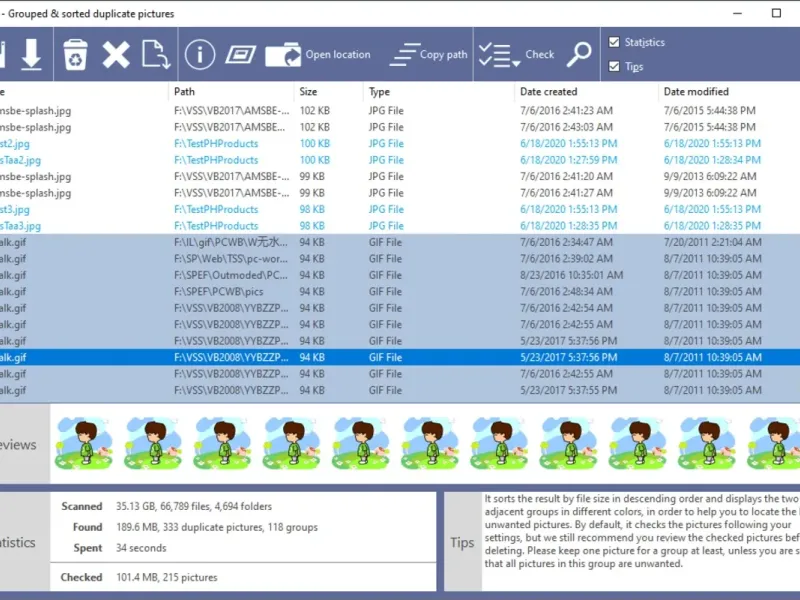Viewport: 800px width, 600px height.
Task: Click the 6/18/2020 1:28:34 PM modified date
Action: 712,160
